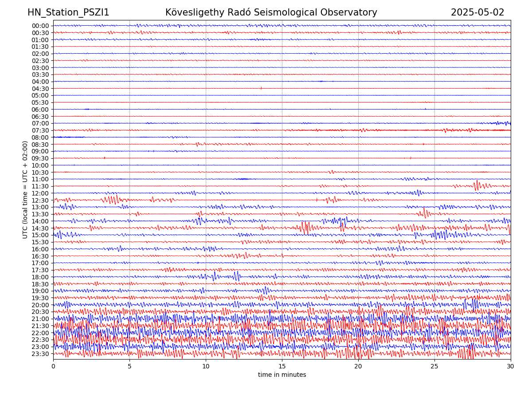532x399 pixels.
Task: Click the 23:30 trace row label
Action: pos(40,354)
